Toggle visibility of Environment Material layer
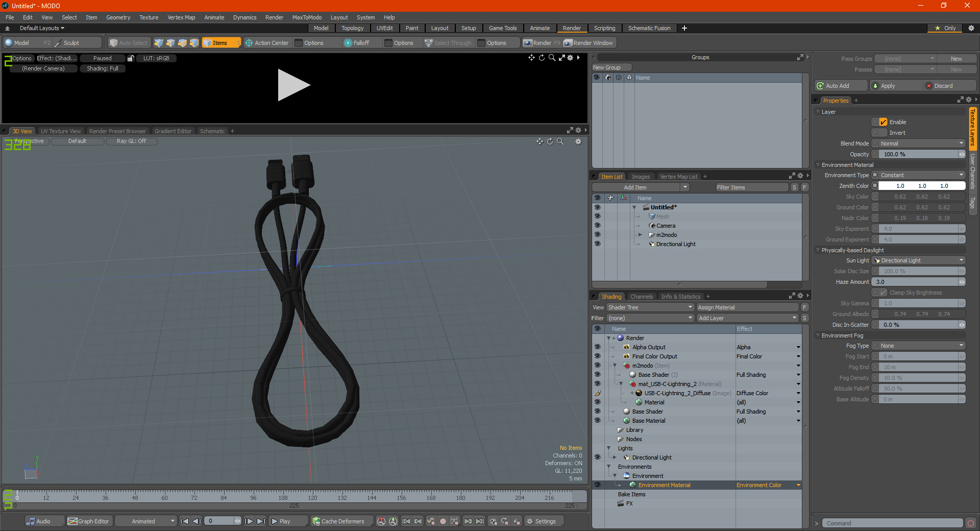 tap(597, 485)
